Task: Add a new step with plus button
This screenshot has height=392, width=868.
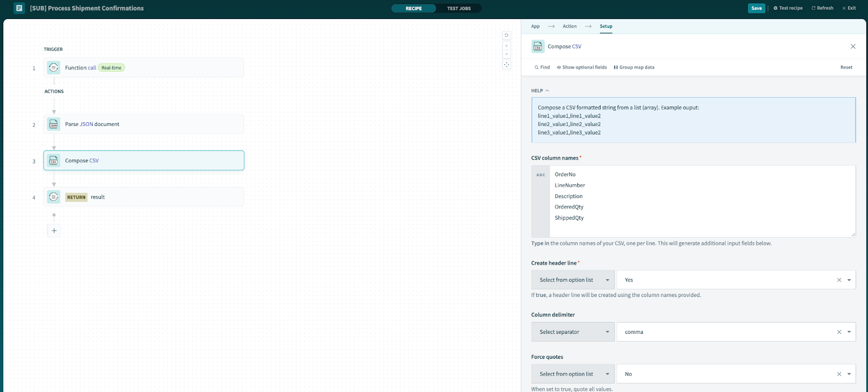Action: point(54,231)
